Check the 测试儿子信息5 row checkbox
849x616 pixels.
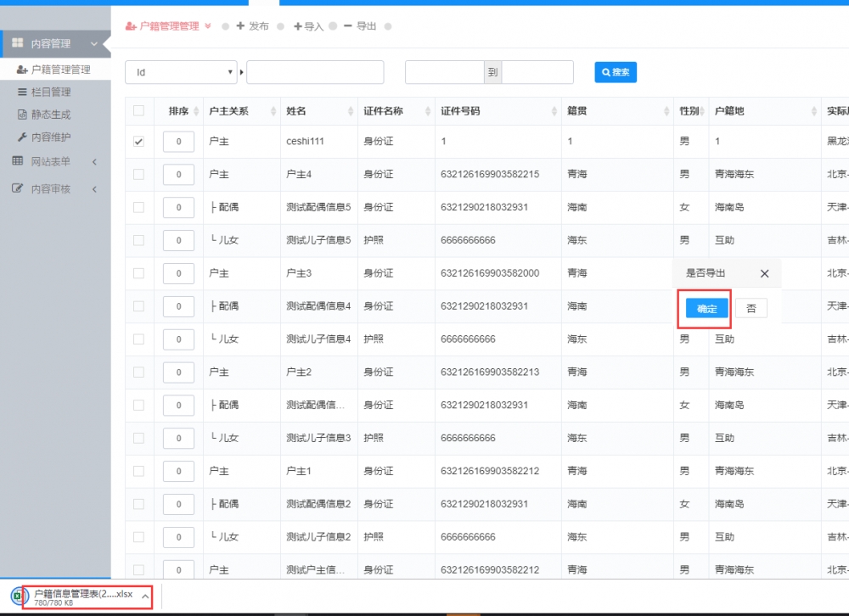tap(138, 240)
